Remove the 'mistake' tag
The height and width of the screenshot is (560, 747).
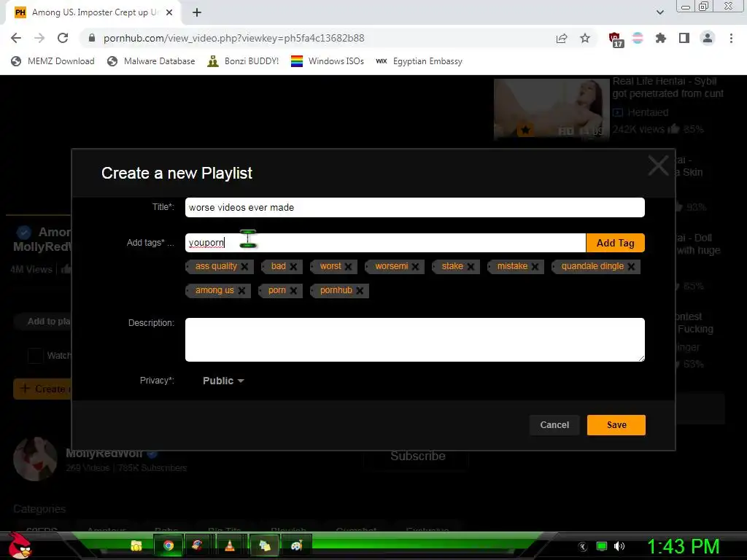point(535,267)
